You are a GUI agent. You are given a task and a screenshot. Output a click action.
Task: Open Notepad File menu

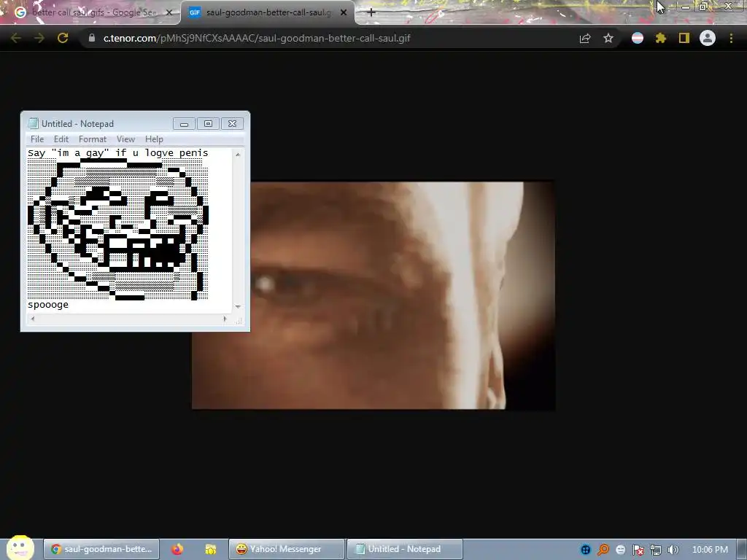pyautogui.click(x=37, y=139)
